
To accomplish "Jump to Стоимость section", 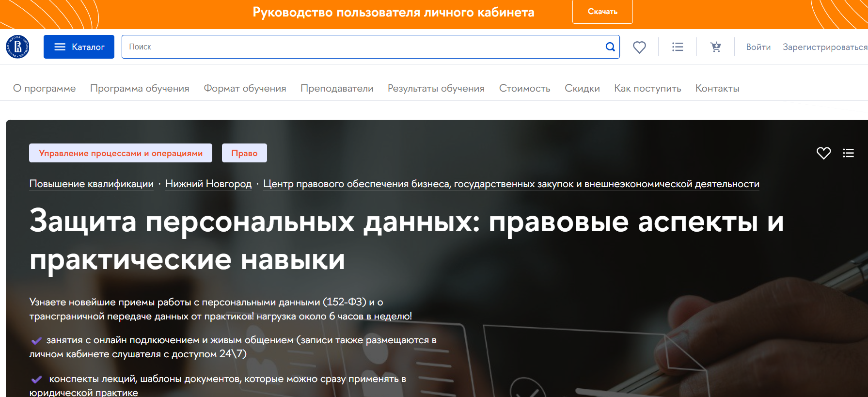I will click(x=524, y=88).
